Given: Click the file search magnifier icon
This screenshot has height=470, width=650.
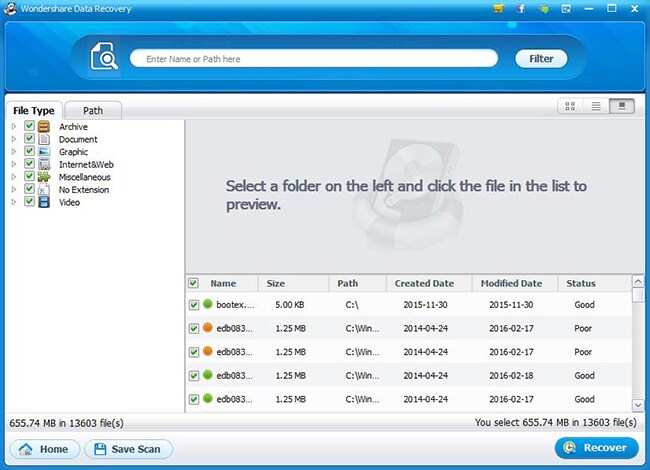Looking at the screenshot, I should click(104, 56).
